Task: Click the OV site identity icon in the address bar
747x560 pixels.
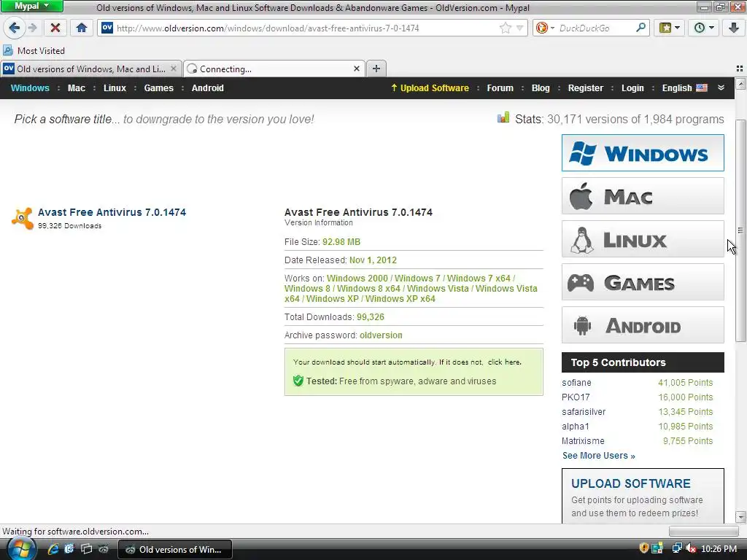Action: pyautogui.click(x=107, y=28)
